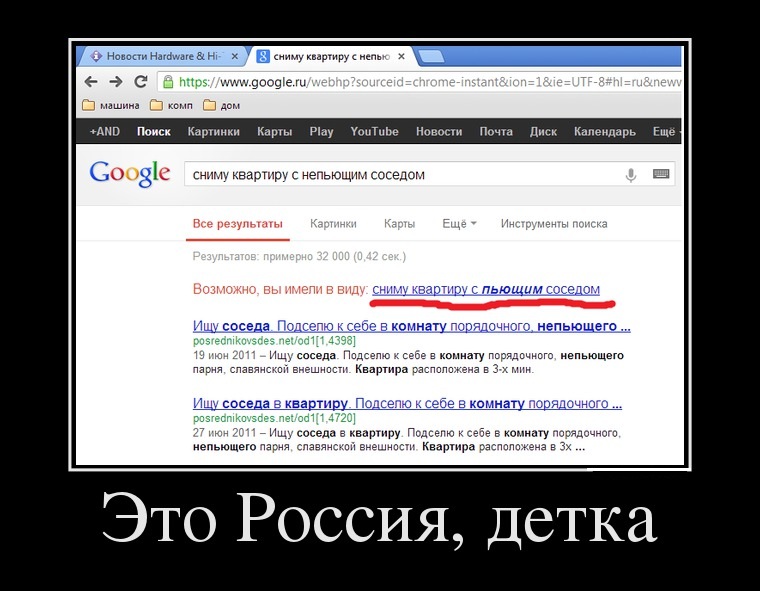Click the Google logo

point(129,173)
